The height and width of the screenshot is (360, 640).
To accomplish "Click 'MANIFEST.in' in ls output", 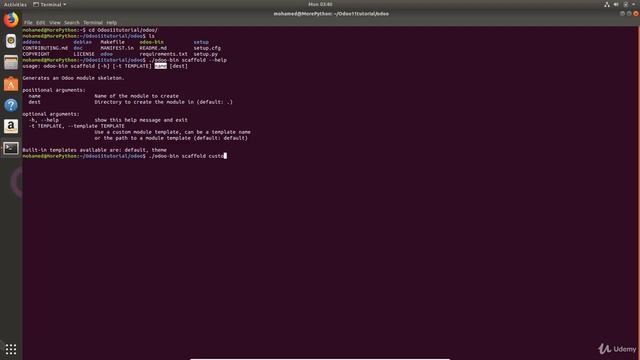I will (117, 48).
